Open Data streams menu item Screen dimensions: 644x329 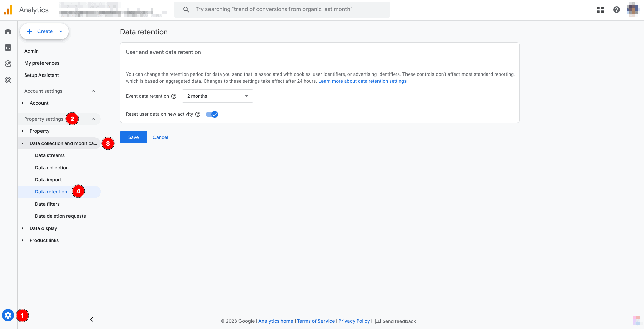coord(50,155)
